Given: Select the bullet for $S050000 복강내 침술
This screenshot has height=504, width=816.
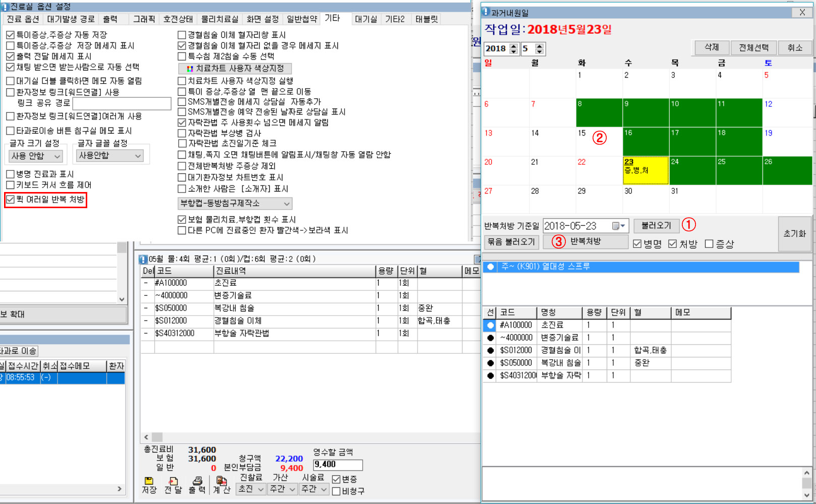Looking at the screenshot, I should coord(490,363).
